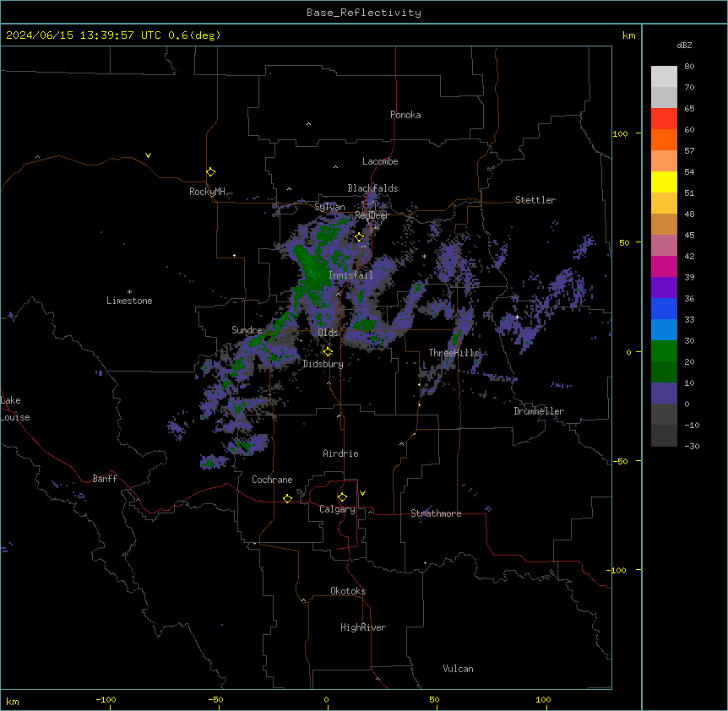The image size is (728, 711).
Task: Click the Didsbury town label
Action: coord(323,364)
